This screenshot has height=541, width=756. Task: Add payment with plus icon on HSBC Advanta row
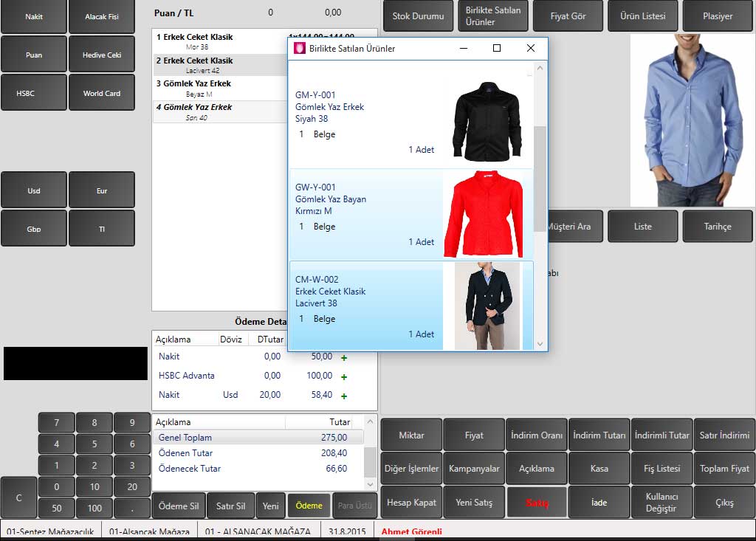344,376
